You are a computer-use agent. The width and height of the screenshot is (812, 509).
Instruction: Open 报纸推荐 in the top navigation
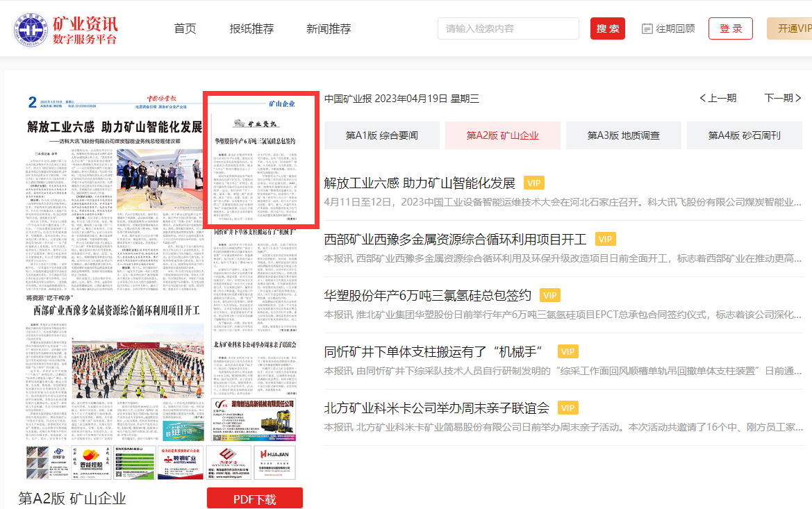[x=252, y=29]
